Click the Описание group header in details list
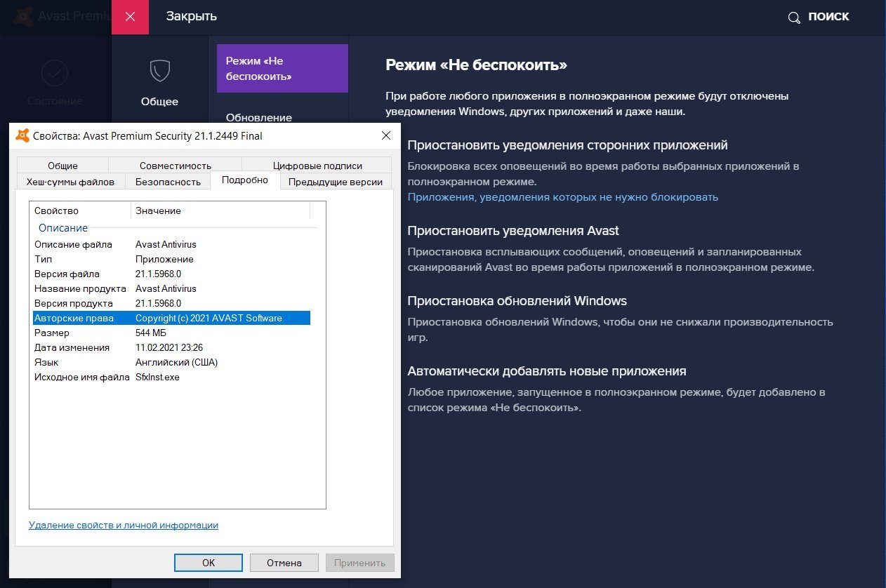The height and width of the screenshot is (588, 886). click(63, 228)
